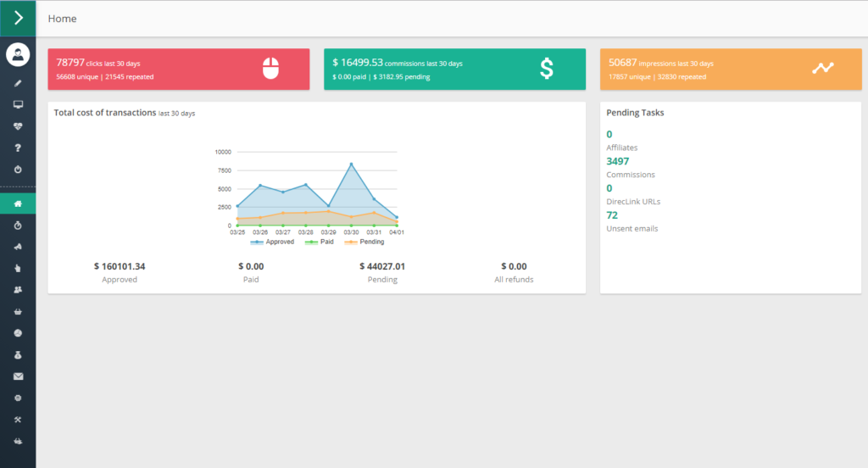Click the two-users affiliates icon in sidebar
Image resolution: width=868 pixels, height=468 pixels.
[18, 290]
